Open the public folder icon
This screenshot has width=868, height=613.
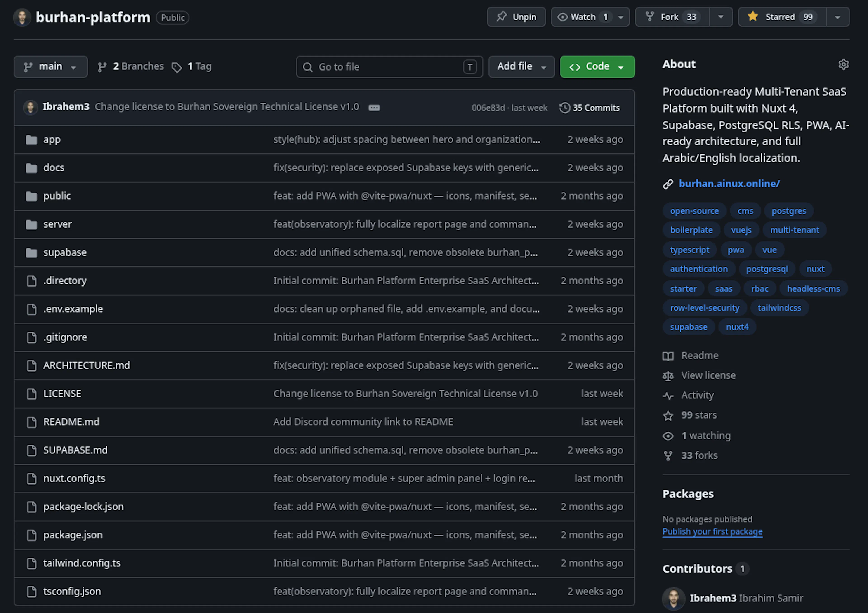click(31, 196)
